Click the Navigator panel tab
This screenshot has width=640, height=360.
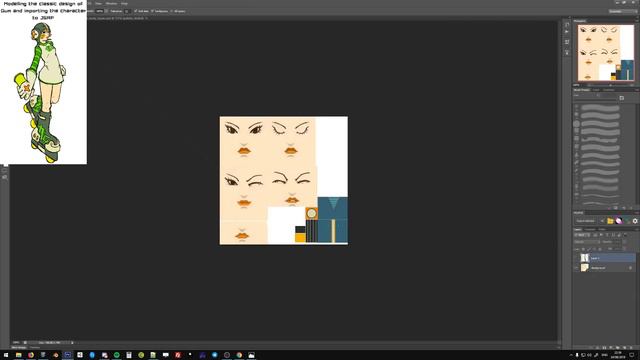click(580, 20)
